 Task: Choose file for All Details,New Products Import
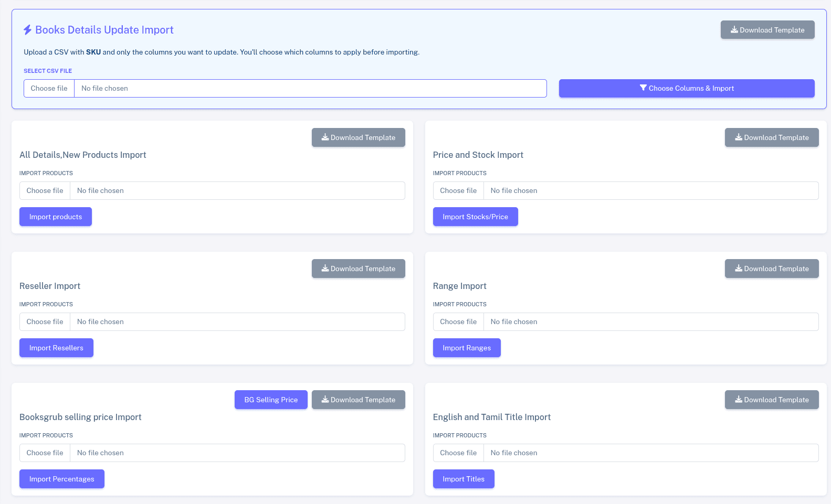click(x=45, y=190)
